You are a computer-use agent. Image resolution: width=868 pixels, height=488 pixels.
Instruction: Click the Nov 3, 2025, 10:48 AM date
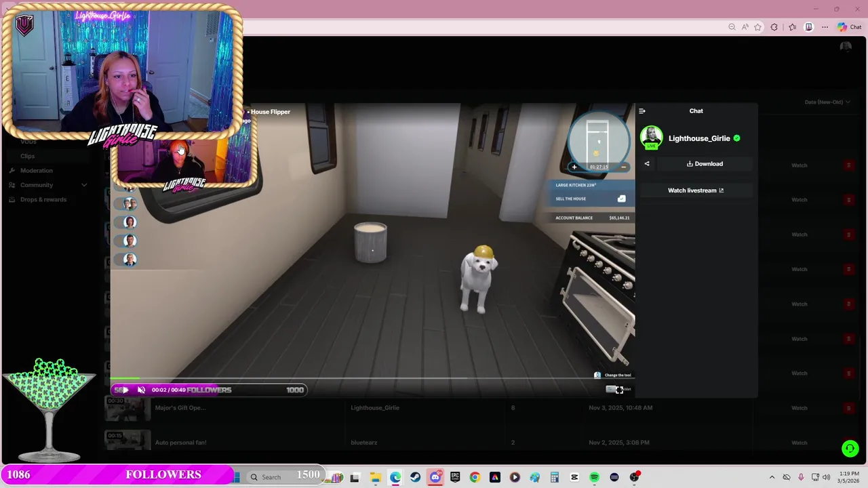(x=620, y=408)
